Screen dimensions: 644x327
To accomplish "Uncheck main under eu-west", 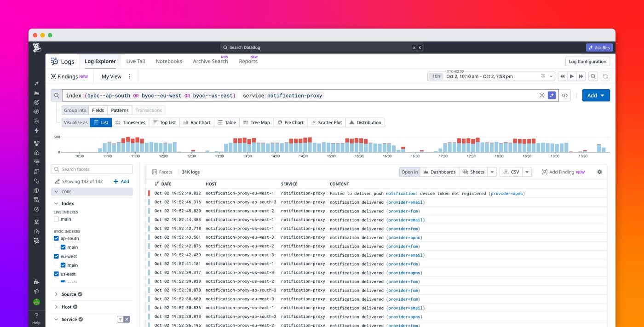I will point(63,265).
